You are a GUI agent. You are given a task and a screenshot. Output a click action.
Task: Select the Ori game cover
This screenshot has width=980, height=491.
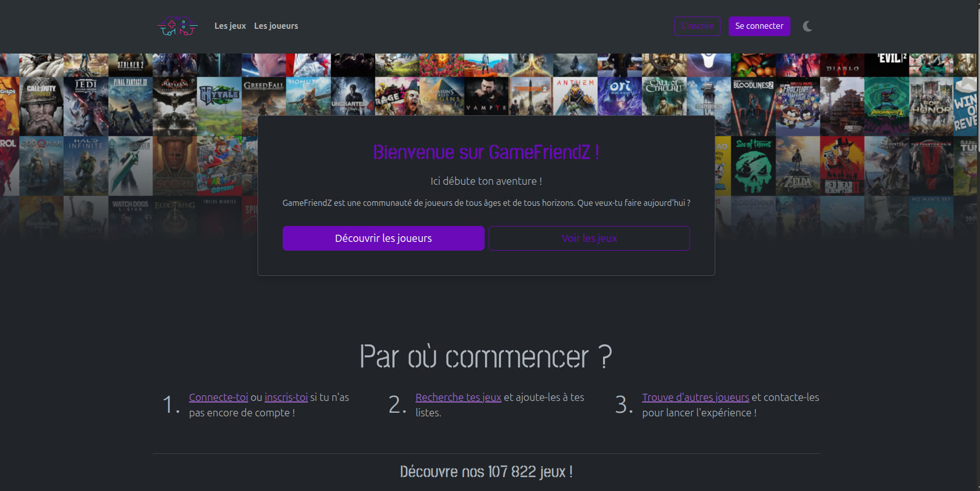click(620, 96)
